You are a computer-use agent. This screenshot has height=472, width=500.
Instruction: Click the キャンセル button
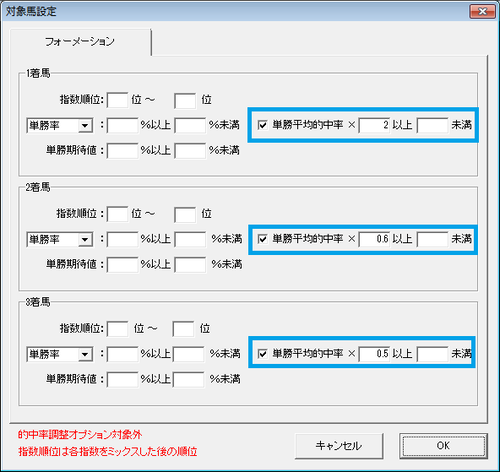click(x=339, y=446)
